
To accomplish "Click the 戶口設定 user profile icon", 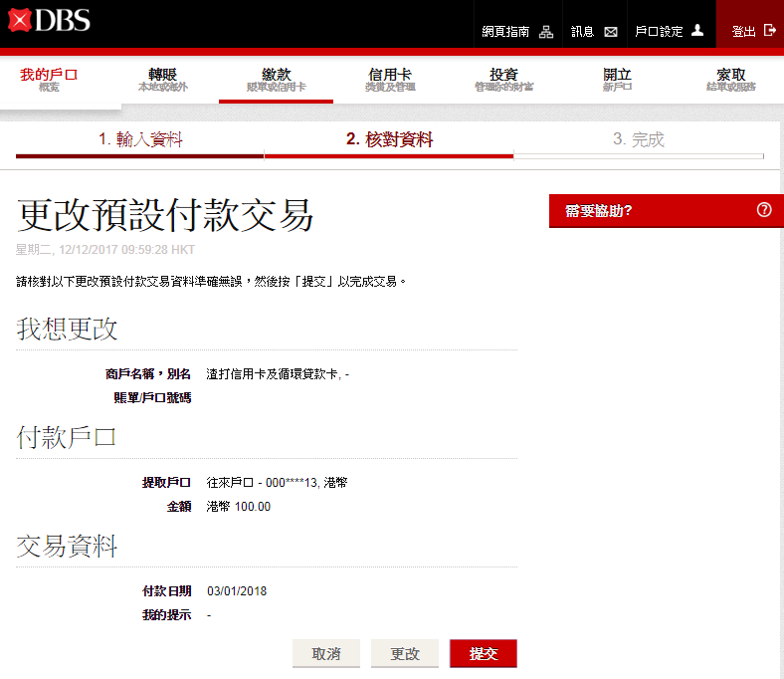I will [x=697, y=31].
